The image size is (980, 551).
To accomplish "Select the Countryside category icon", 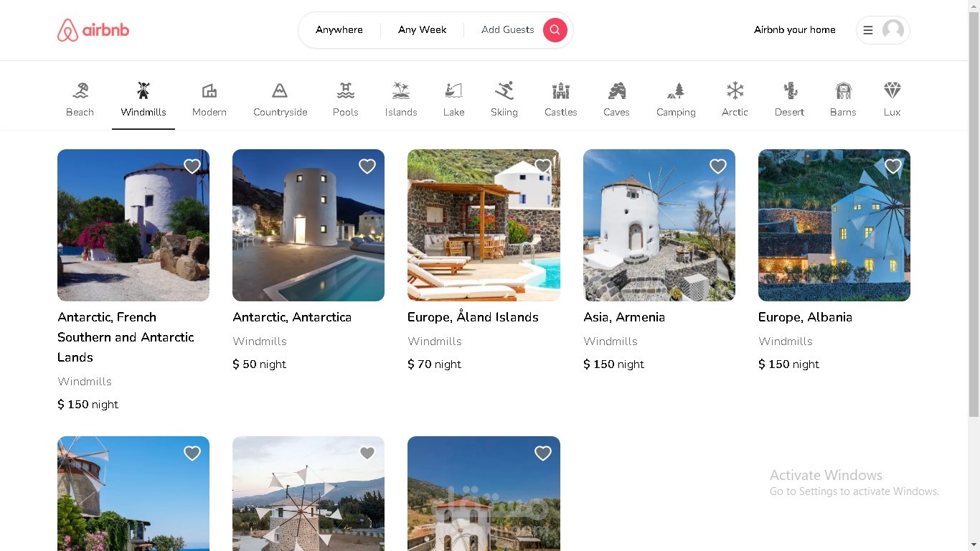I will click(x=280, y=90).
